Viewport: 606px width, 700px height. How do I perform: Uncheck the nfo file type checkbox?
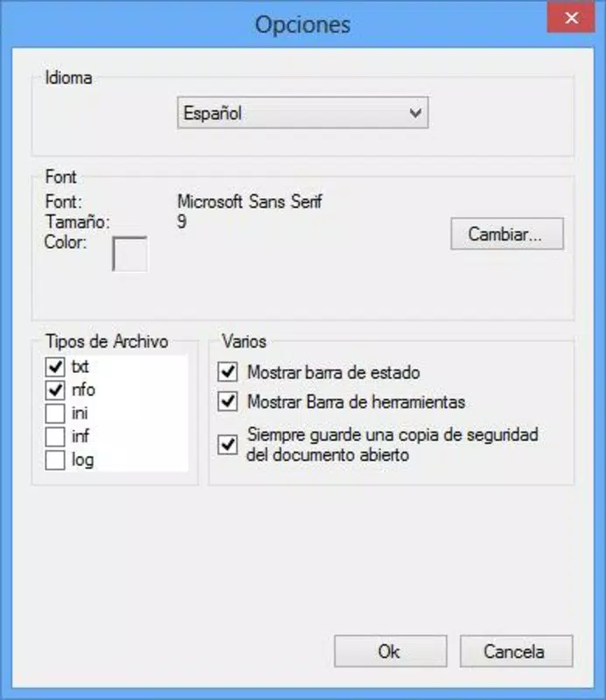55,390
